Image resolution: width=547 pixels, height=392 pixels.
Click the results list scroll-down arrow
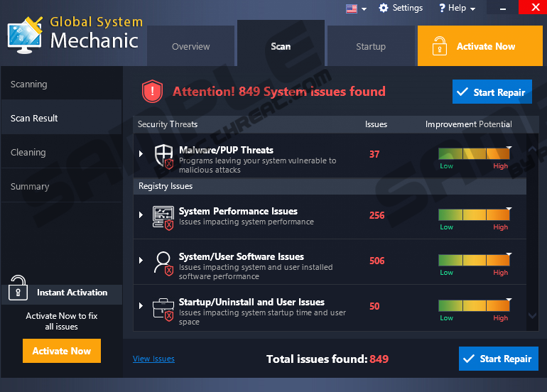coord(532,315)
